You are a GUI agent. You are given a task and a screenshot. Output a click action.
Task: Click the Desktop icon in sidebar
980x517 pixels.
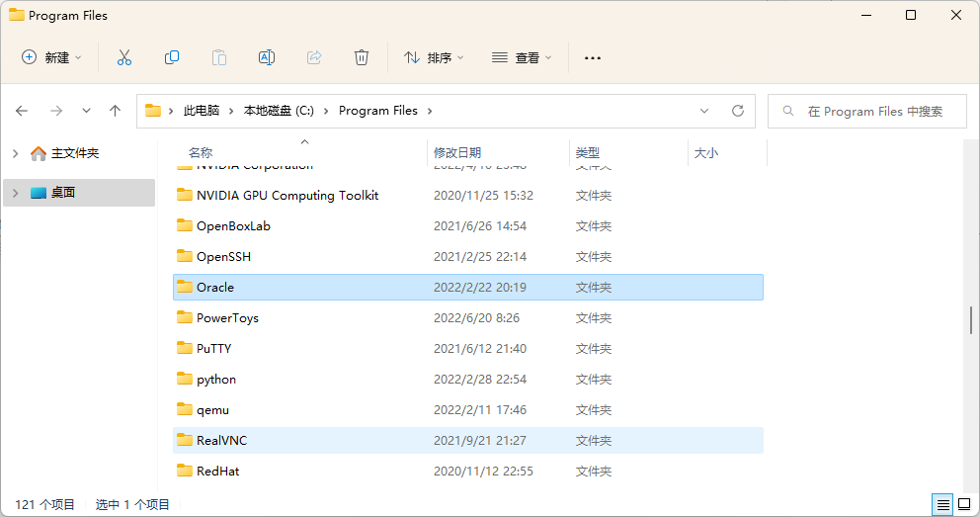pyautogui.click(x=39, y=193)
